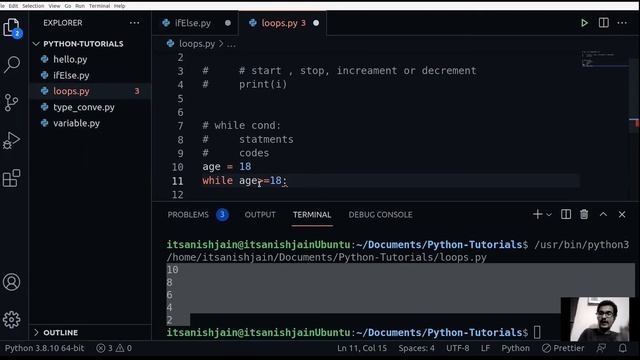640x360 pixels.
Task: Click the terminal prompt input line
Action: 353,333
